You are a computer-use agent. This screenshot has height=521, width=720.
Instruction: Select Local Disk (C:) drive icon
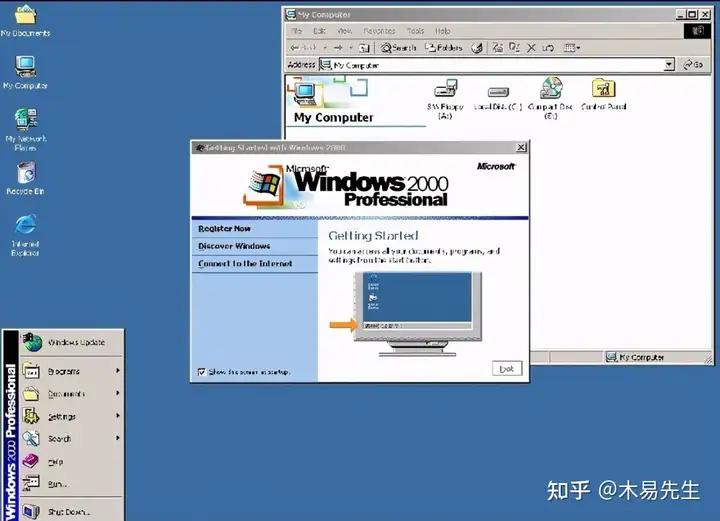(498, 98)
